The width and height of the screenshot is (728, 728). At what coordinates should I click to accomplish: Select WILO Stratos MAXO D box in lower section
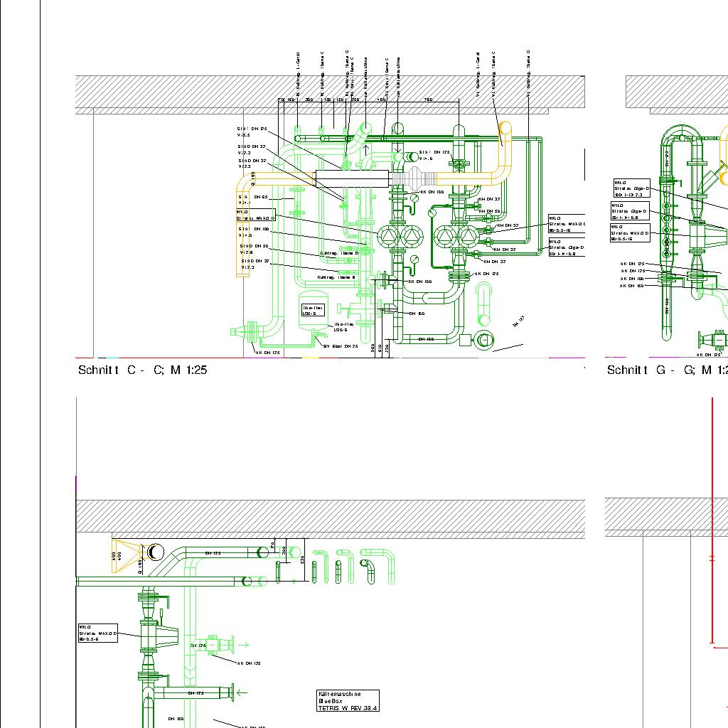pos(98,633)
